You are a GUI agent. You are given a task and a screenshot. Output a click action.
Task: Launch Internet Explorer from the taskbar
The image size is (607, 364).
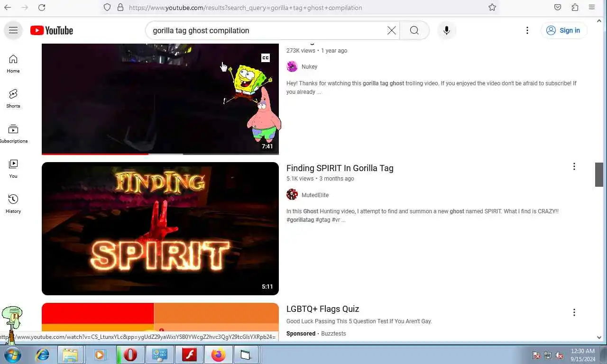point(43,355)
